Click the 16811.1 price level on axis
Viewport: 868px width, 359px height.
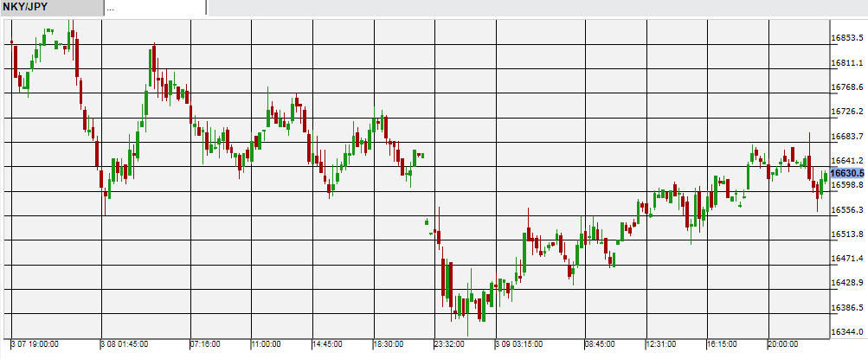847,63
